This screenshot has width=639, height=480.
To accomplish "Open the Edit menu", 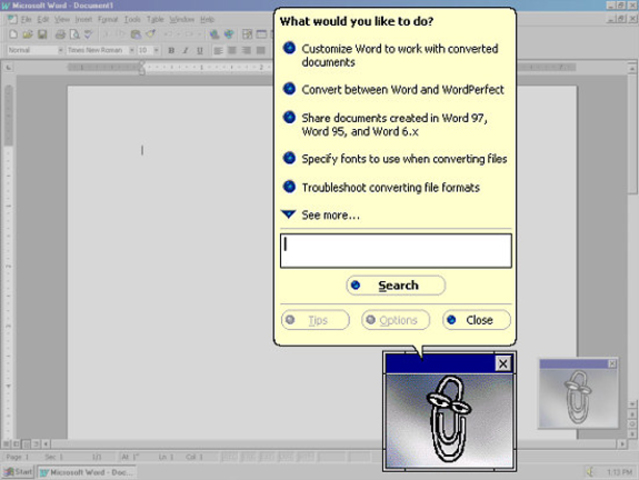I will 43,19.
